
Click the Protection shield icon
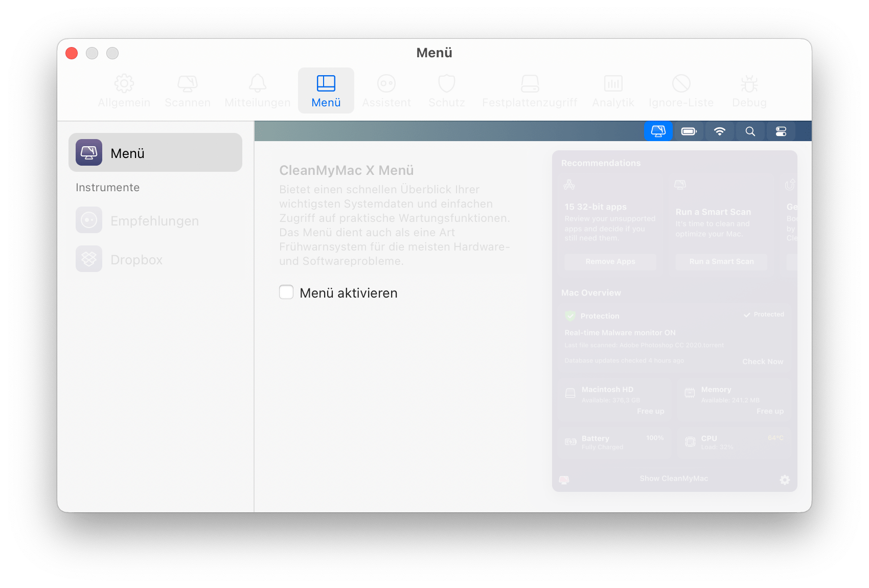(x=570, y=316)
